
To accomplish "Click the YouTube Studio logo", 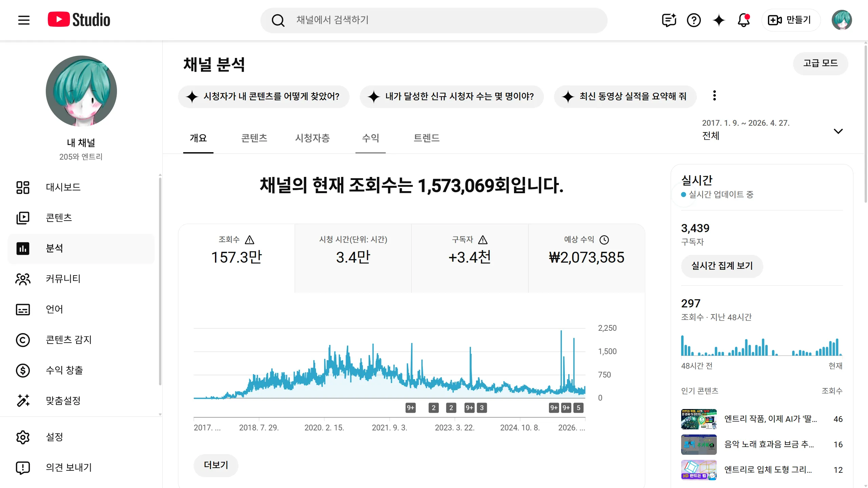I will click(79, 20).
